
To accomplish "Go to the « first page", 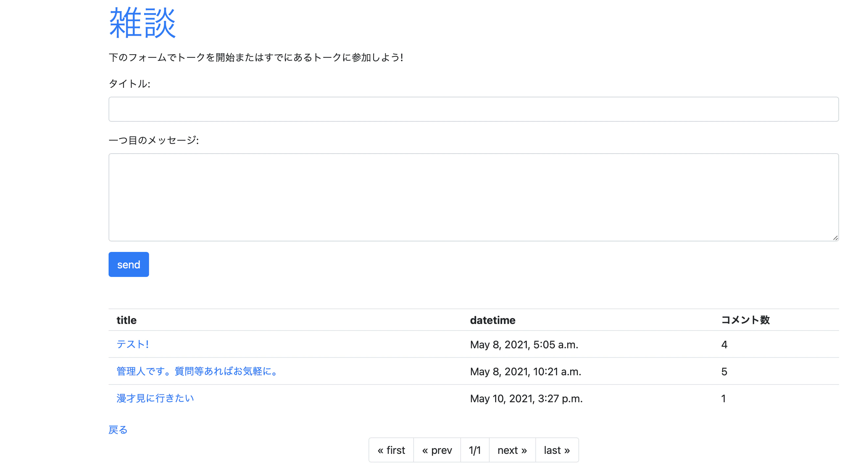I will pos(391,450).
